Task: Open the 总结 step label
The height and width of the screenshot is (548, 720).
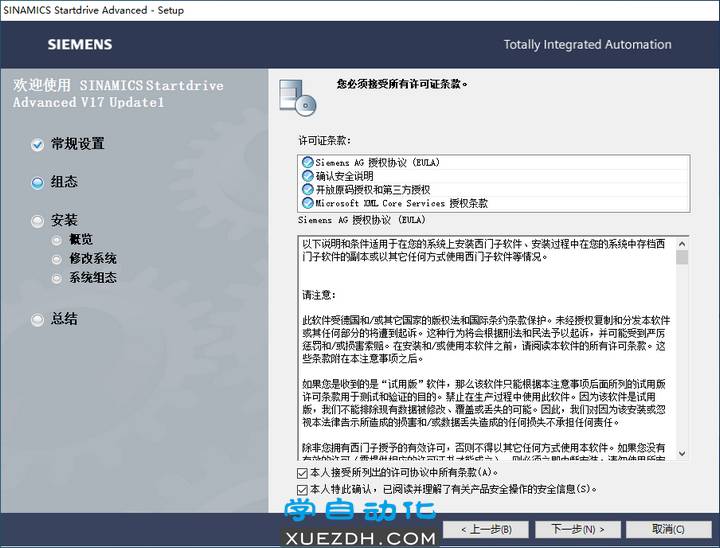Action: click(x=64, y=319)
